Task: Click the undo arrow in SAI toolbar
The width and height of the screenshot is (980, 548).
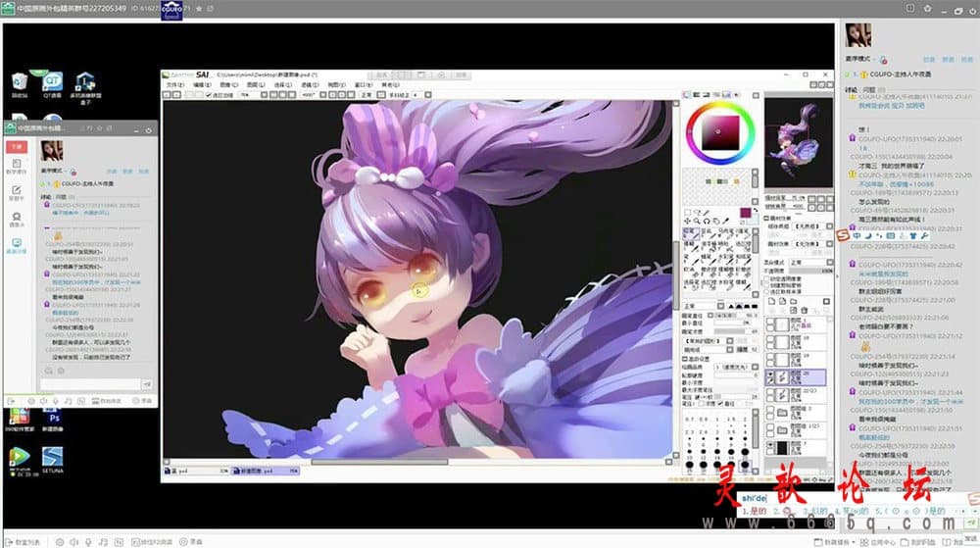Action: coord(167,95)
